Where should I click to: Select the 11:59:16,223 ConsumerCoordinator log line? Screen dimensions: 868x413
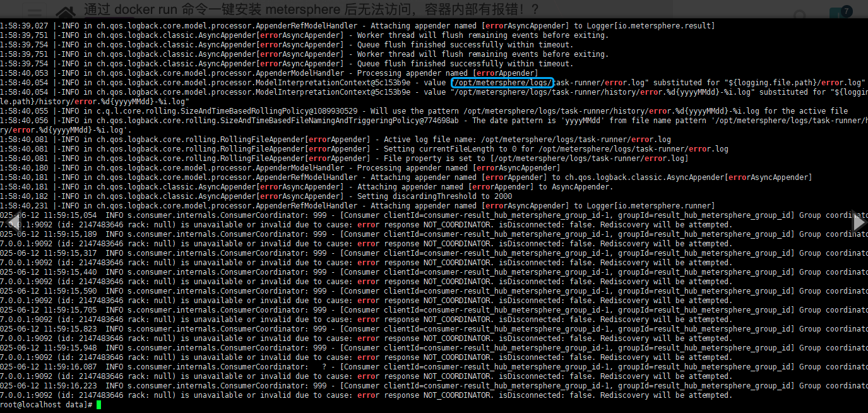434,390
